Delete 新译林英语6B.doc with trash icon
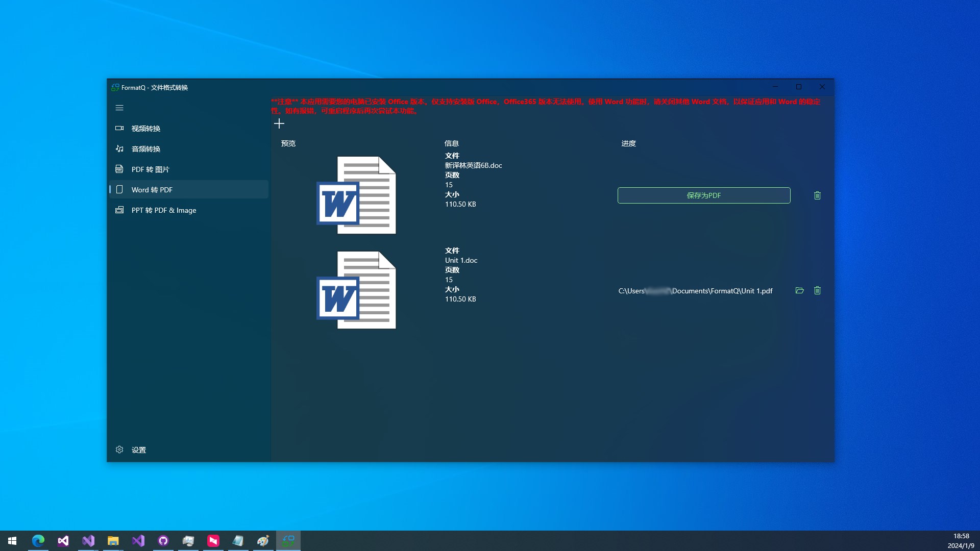 click(x=817, y=195)
